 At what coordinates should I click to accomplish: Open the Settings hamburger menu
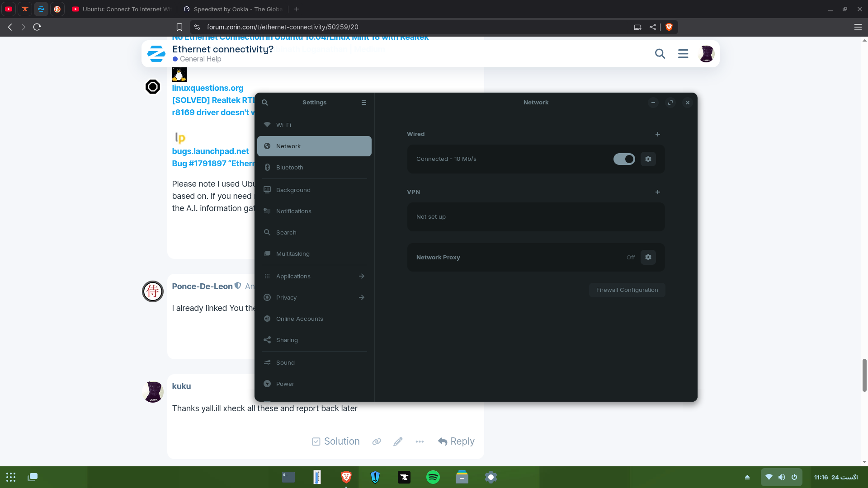pyautogui.click(x=363, y=103)
